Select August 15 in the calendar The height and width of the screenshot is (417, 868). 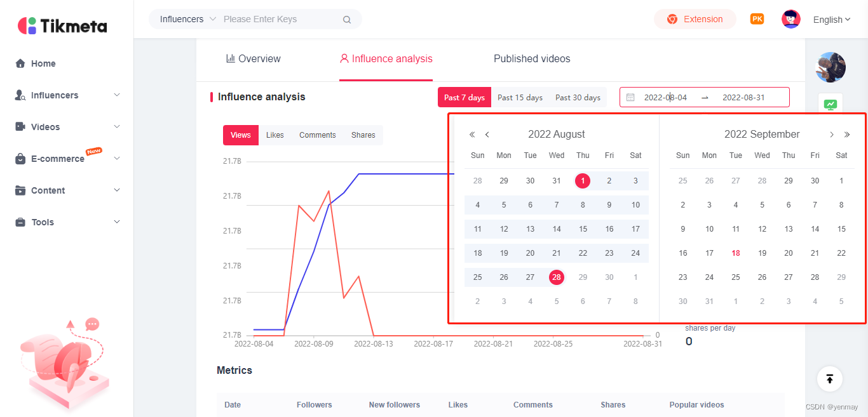pos(583,229)
